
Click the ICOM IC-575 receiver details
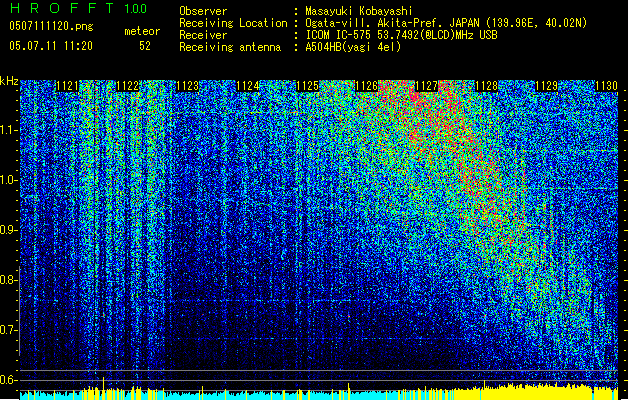tap(401, 35)
